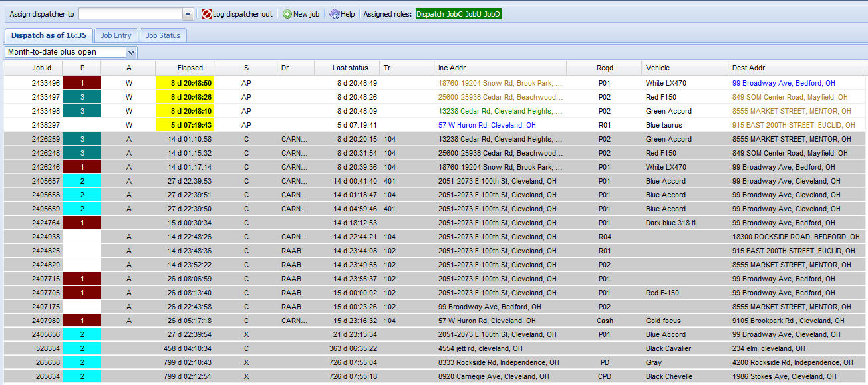The width and height of the screenshot is (868, 385).
Task: Click the dark red priority 1 cell for job 2433496
Action: click(82, 83)
